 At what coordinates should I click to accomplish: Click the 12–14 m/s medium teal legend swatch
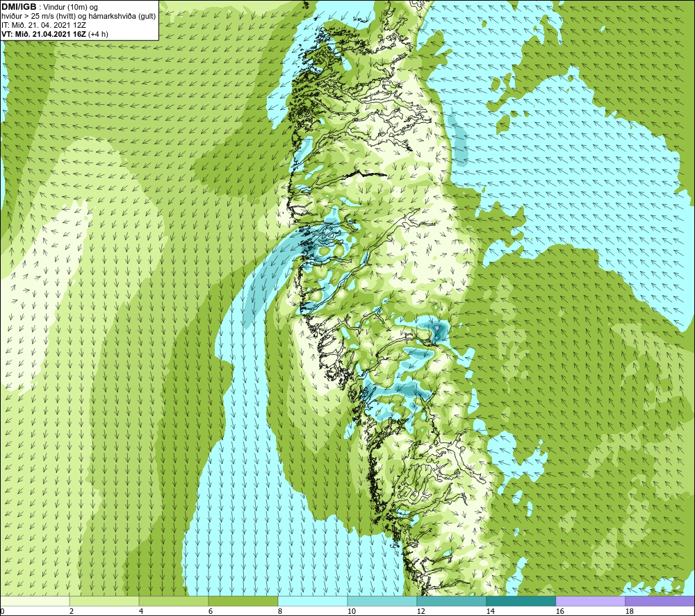pos(451,601)
